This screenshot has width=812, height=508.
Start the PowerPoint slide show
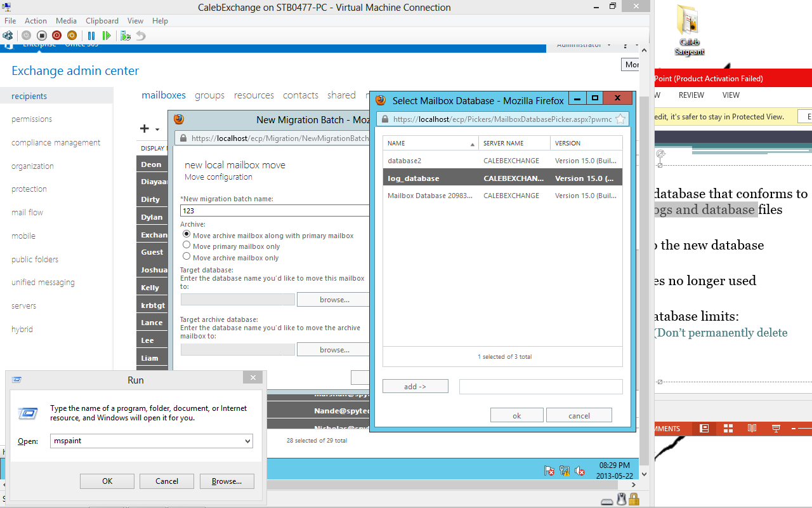[776, 429]
